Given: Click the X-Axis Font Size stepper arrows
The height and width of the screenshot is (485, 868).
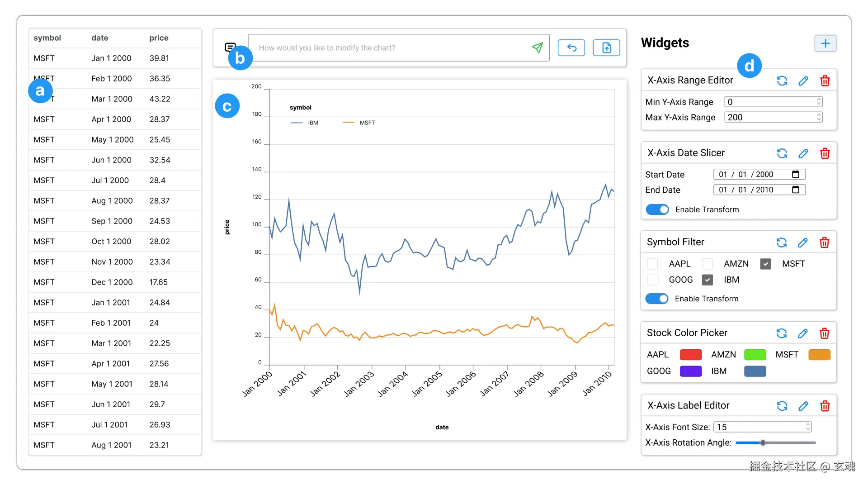Looking at the screenshot, I should click(808, 427).
